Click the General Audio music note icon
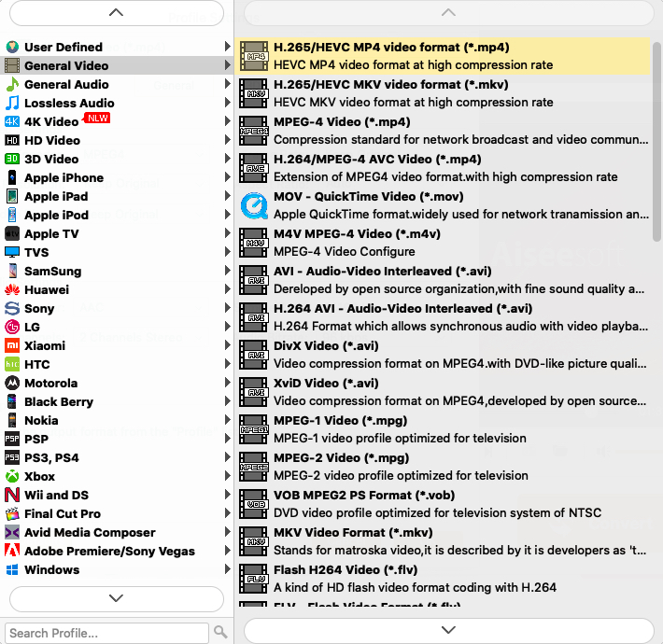The height and width of the screenshot is (644, 663). click(x=12, y=84)
